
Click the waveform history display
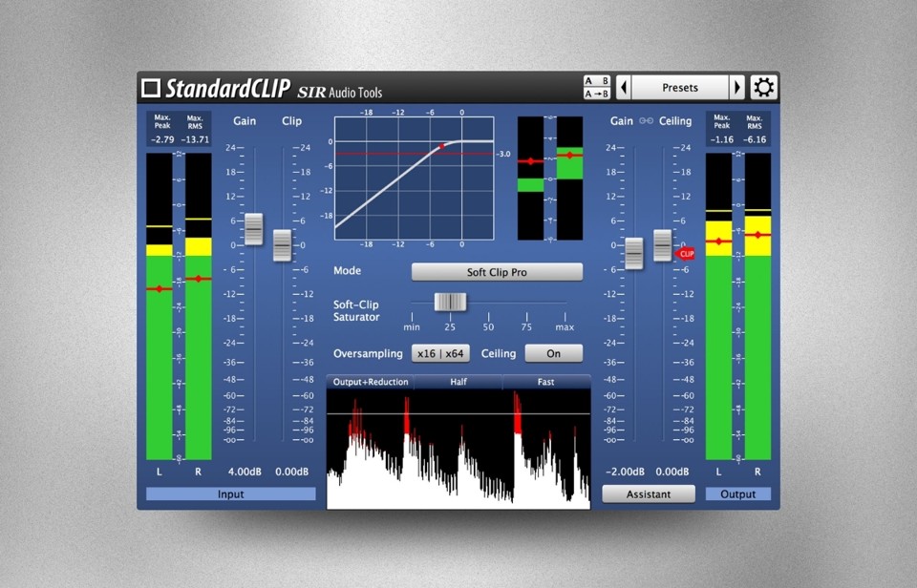coord(458,449)
